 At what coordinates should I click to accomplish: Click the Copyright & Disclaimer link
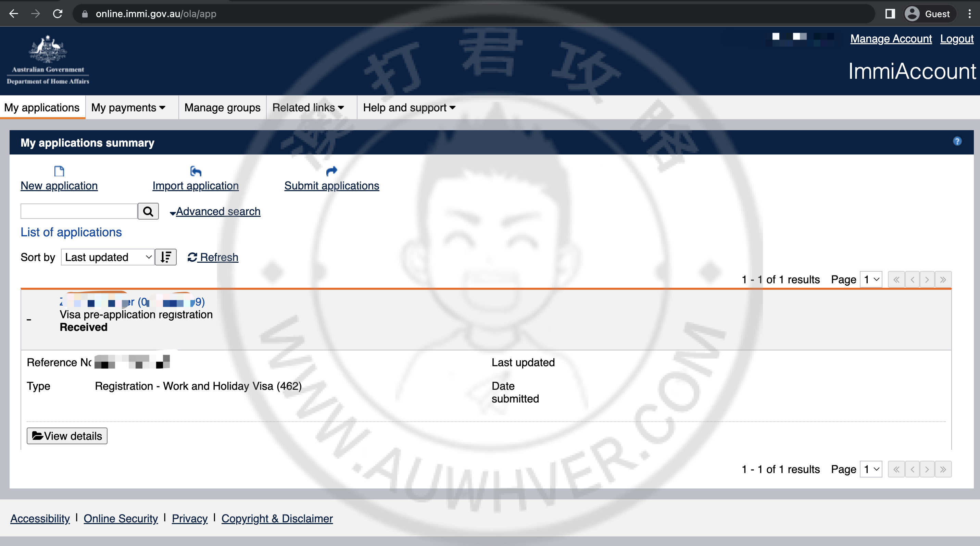pyautogui.click(x=277, y=519)
